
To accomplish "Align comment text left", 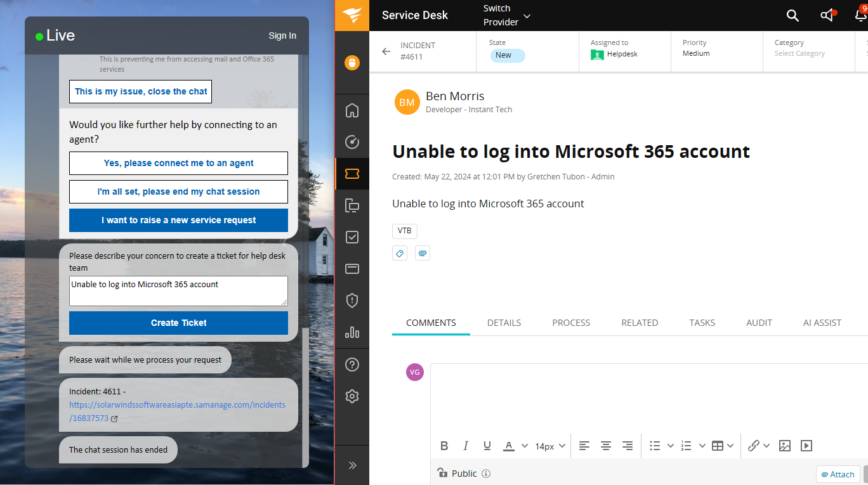I will (584, 446).
